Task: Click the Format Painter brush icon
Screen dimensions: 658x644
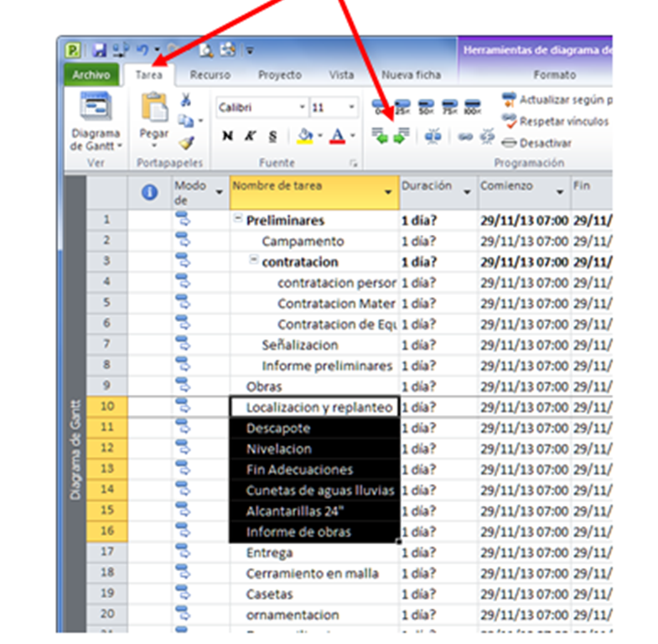Action: pyautogui.click(x=186, y=143)
